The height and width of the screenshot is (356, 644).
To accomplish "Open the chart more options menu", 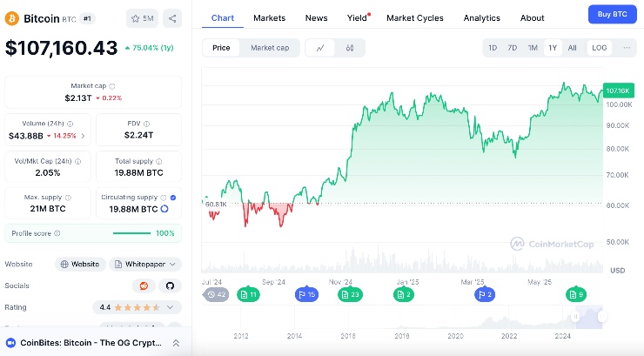I will tap(627, 48).
